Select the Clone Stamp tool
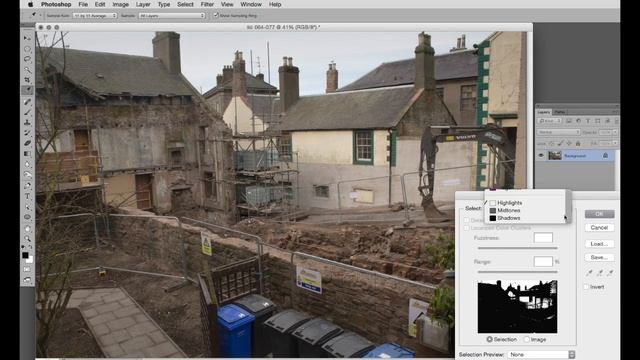 coord(27,122)
